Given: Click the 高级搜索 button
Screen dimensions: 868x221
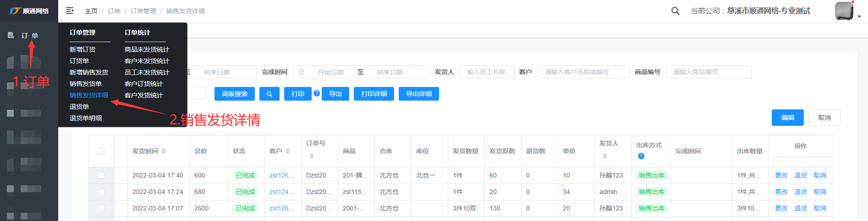Looking at the screenshot, I should 235,94.
